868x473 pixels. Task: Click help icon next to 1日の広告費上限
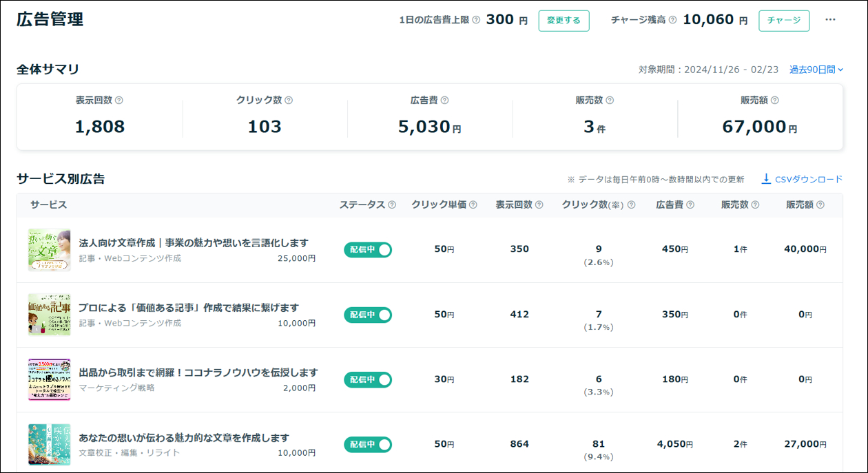coord(476,20)
